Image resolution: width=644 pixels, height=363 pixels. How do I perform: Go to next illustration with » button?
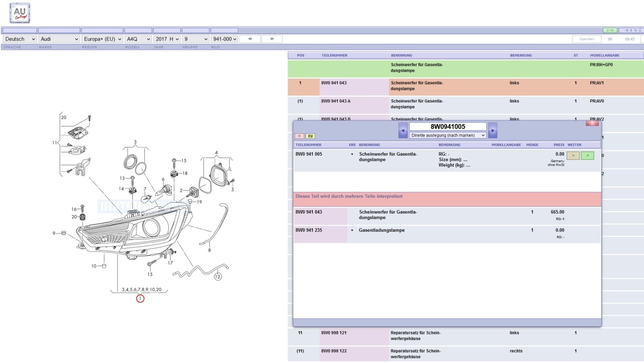272,39
